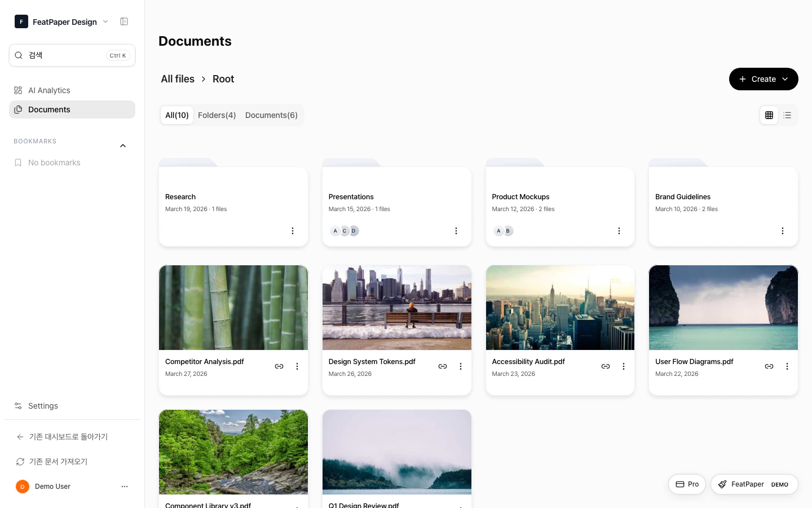Switch to the Folders(4) tab
The width and height of the screenshot is (812, 508).
click(x=217, y=115)
